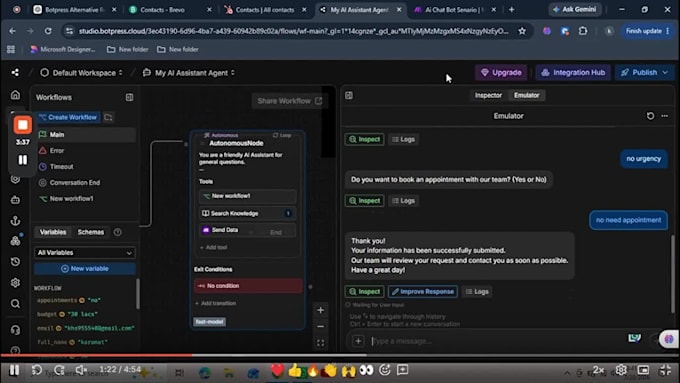Screen dimensions: 680x383
Task: Click the info icon next to Schemas
Action: click(118, 232)
